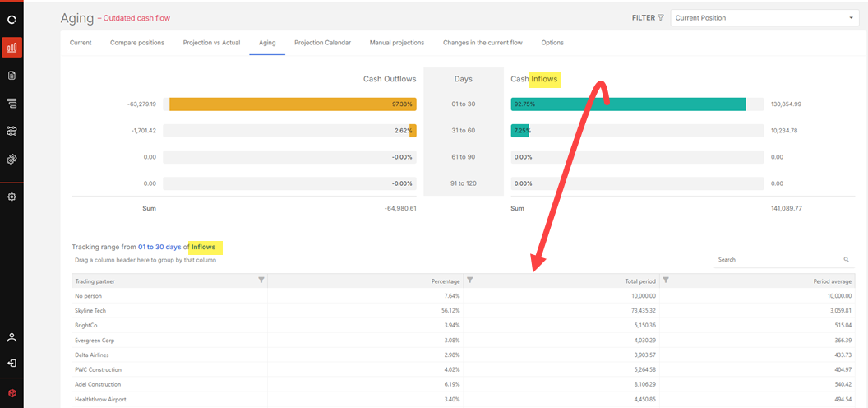The image size is (868, 408).
Task: Open the user profile icon in sidebar
Action: (x=12, y=337)
